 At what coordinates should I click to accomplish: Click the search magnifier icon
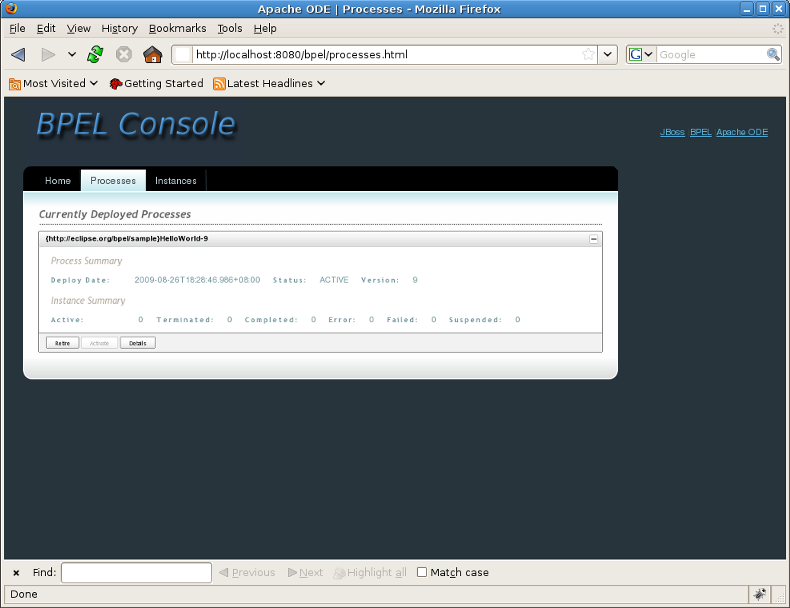(773, 54)
